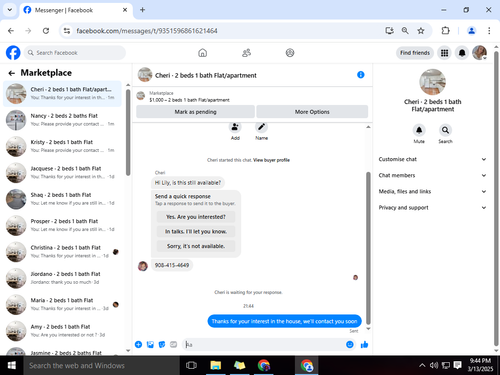The image size is (500, 375).
Task: Go to the Home feed icon
Action: [202, 53]
